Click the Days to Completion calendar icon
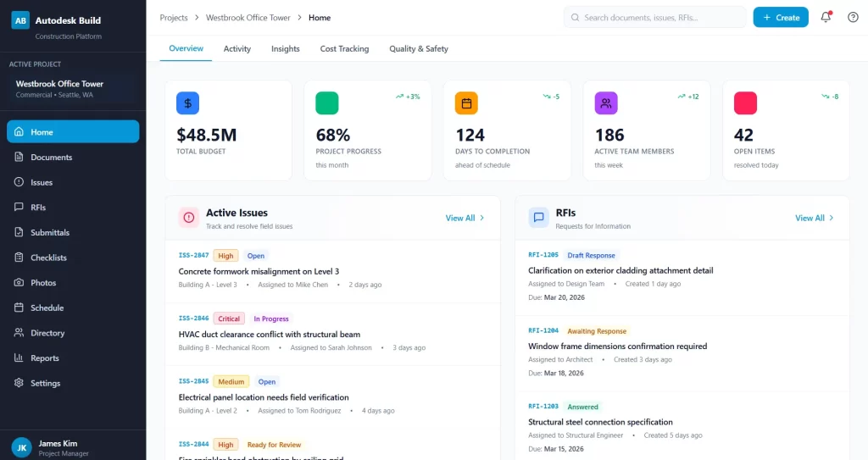The height and width of the screenshot is (460, 868). coord(466,103)
